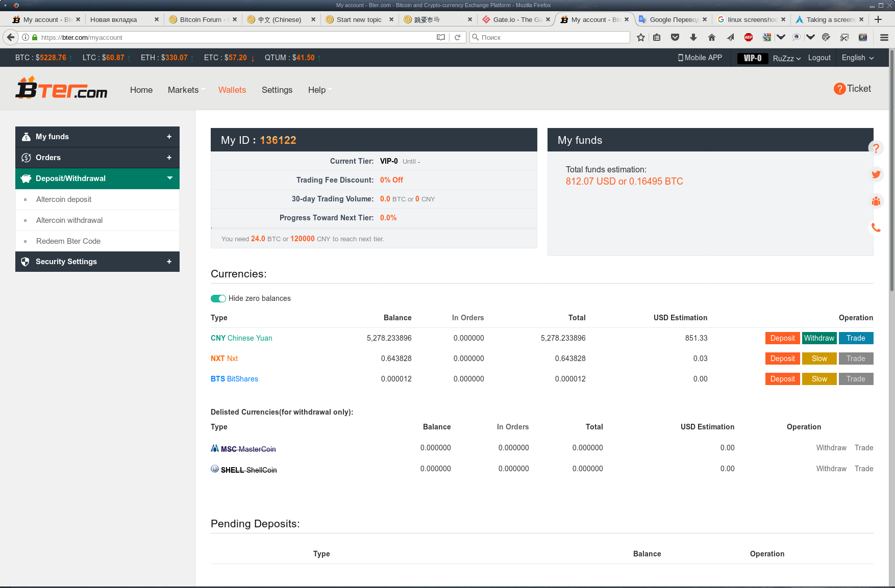Switch to the Start new topic tab
The height and width of the screenshot is (588, 895).
(359, 19)
